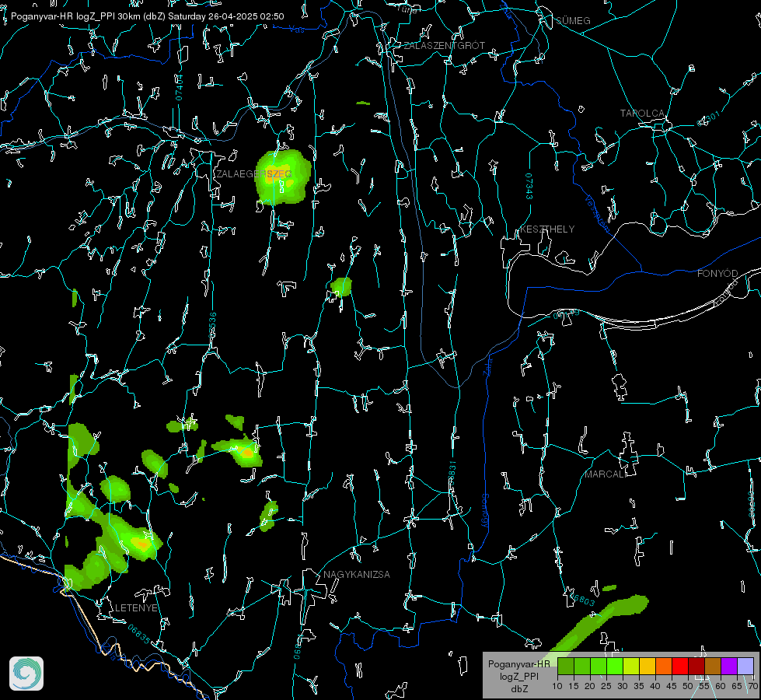
Task: Click the MARCALI town label
Action: click(606, 474)
